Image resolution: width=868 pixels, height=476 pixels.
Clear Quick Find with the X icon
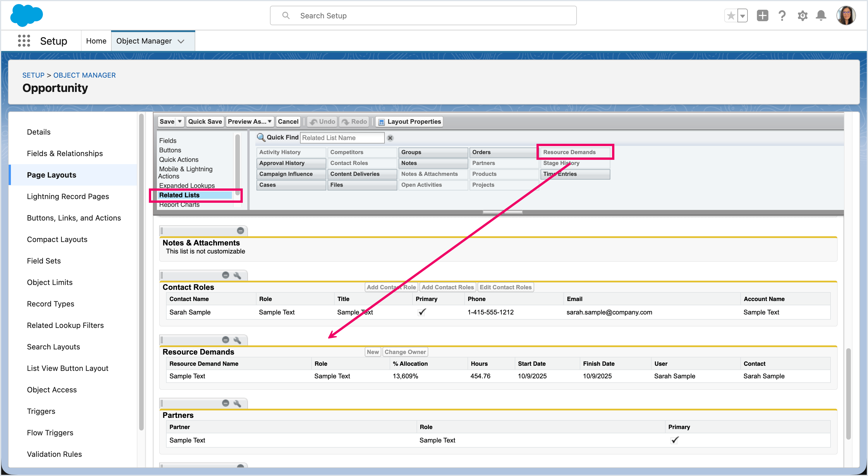coord(390,138)
